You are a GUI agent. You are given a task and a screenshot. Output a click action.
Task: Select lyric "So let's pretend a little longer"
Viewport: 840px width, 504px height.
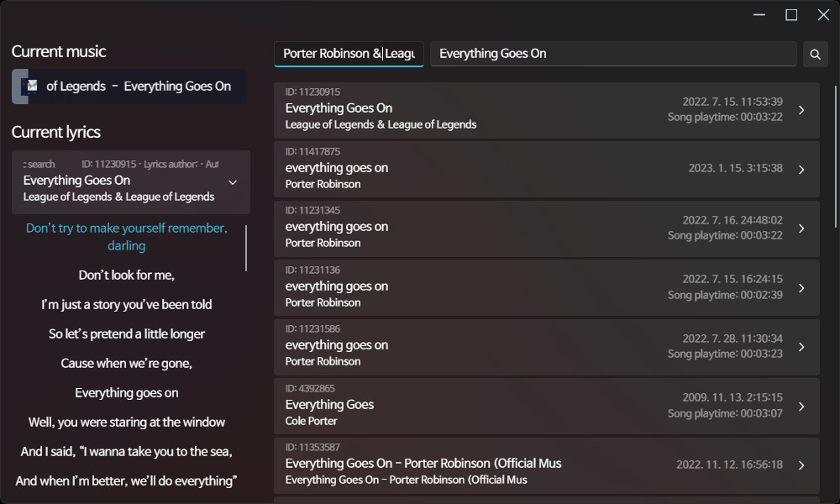127,333
